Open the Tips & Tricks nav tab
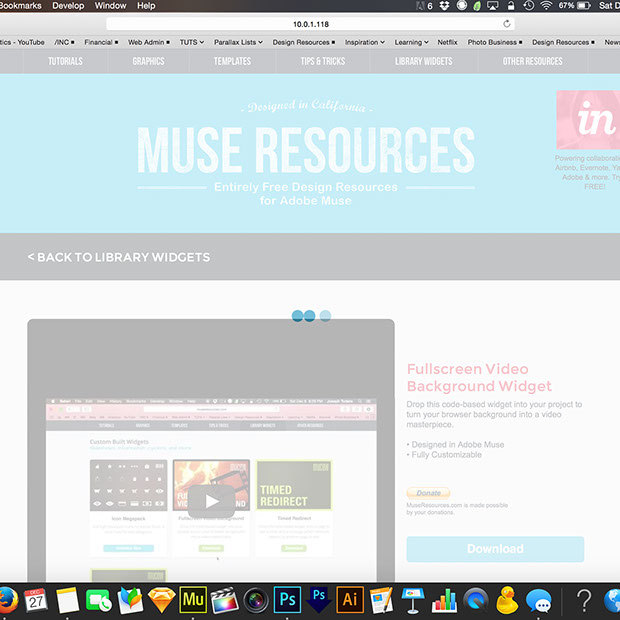Image resolution: width=620 pixels, height=620 pixels. pyautogui.click(x=323, y=61)
